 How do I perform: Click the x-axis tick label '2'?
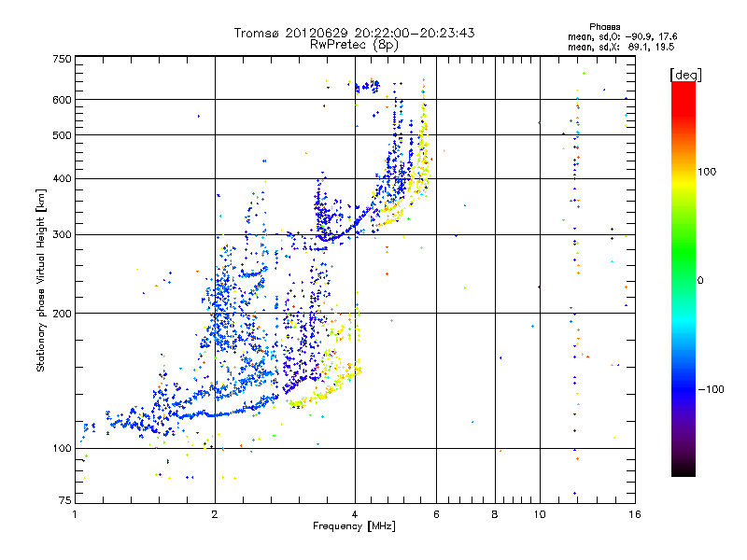pyautogui.click(x=215, y=514)
